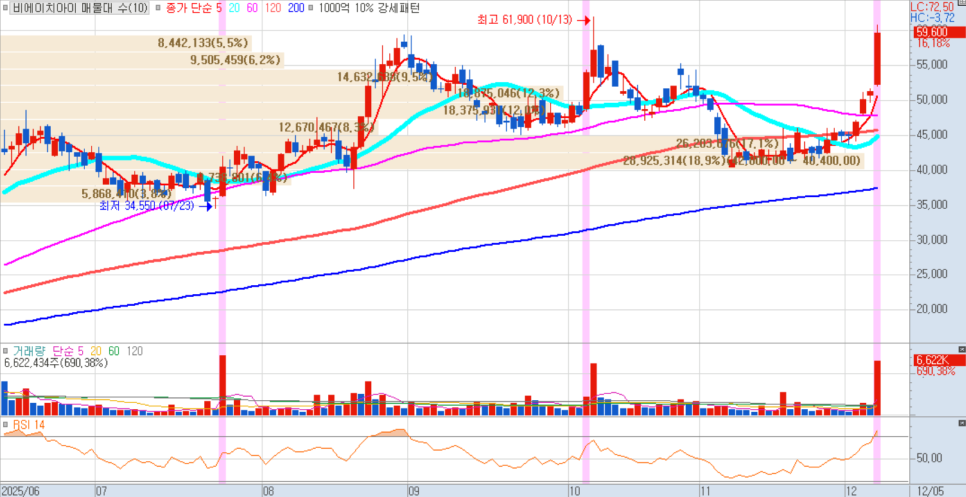The height and width of the screenshot is (497, 966).
Task: Click the 07 month label on date axis
Action: point(102,491)
